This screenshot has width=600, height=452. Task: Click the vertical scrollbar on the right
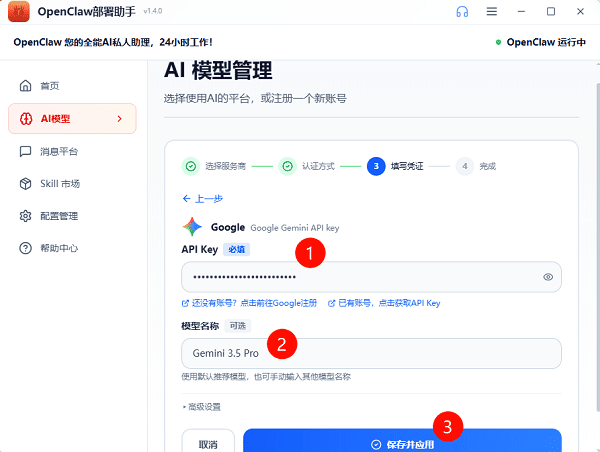pyautogui.click(x=598, y=245)
